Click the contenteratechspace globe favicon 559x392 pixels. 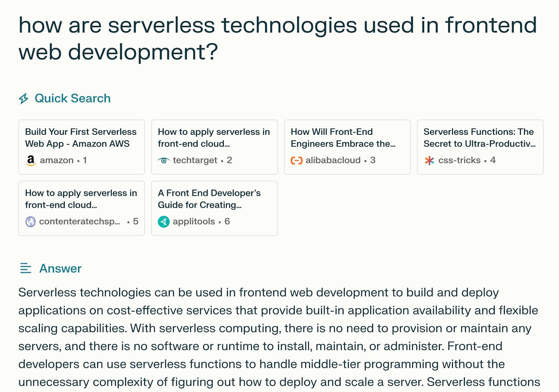click(30, 222)
